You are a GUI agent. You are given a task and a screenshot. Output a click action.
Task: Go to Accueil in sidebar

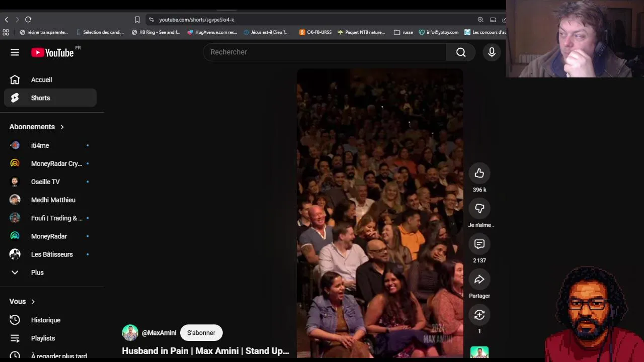[50, 79]
